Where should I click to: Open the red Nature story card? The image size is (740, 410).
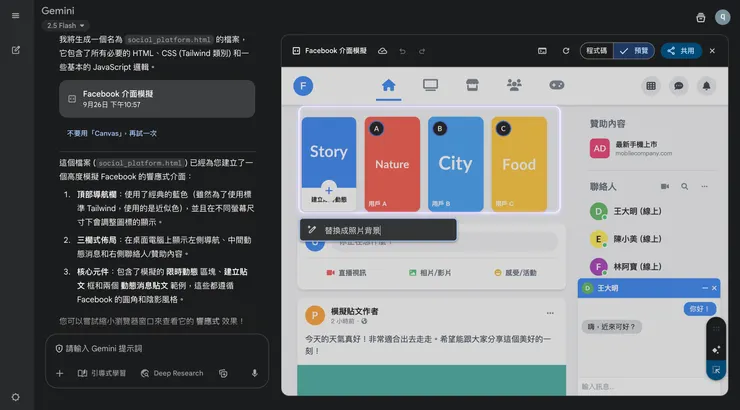(x=392, y=164)
